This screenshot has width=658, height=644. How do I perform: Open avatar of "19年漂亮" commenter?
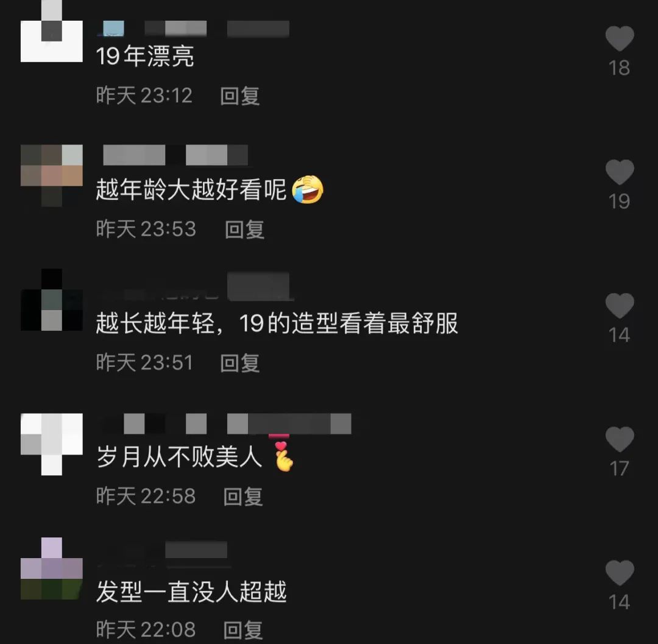(x=52, y=31)
